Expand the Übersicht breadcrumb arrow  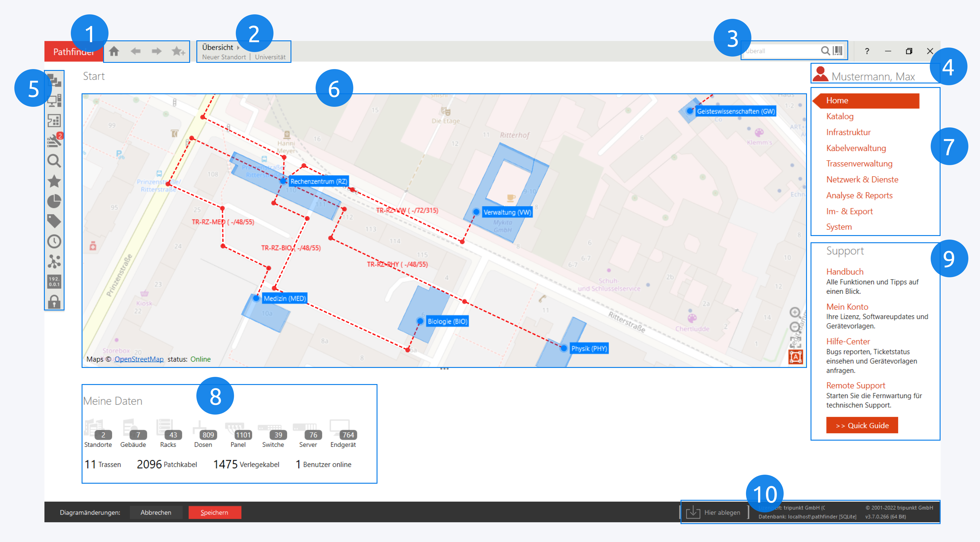pos(238,48)
